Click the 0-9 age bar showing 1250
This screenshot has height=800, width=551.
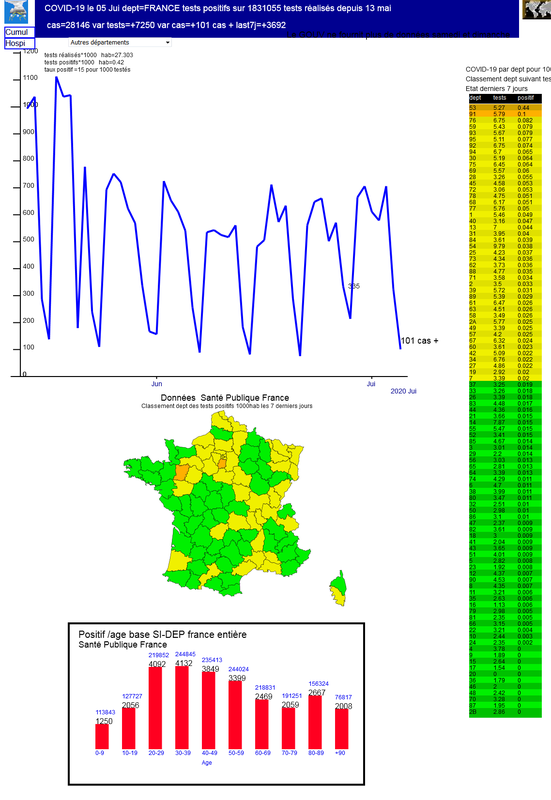click(102, 736)
